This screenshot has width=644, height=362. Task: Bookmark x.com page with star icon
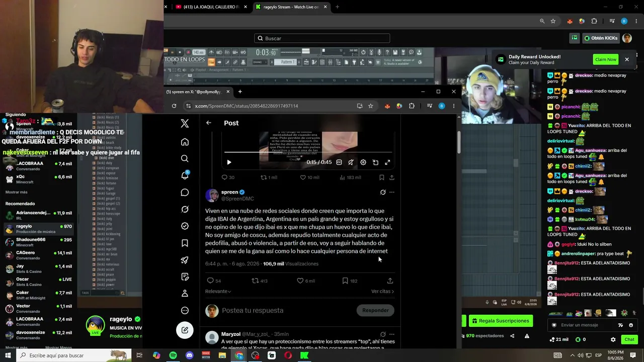tap(371, 106)
